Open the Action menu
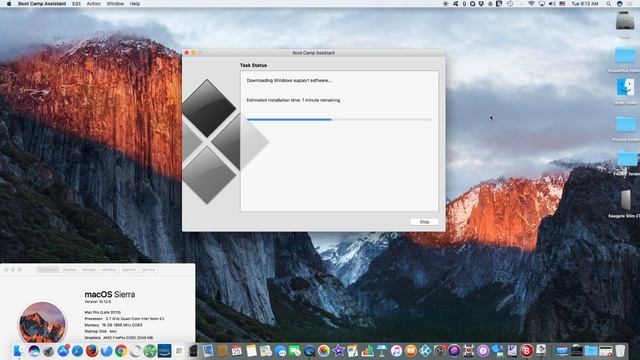The image size is (640, 360). tap(93, 4)
